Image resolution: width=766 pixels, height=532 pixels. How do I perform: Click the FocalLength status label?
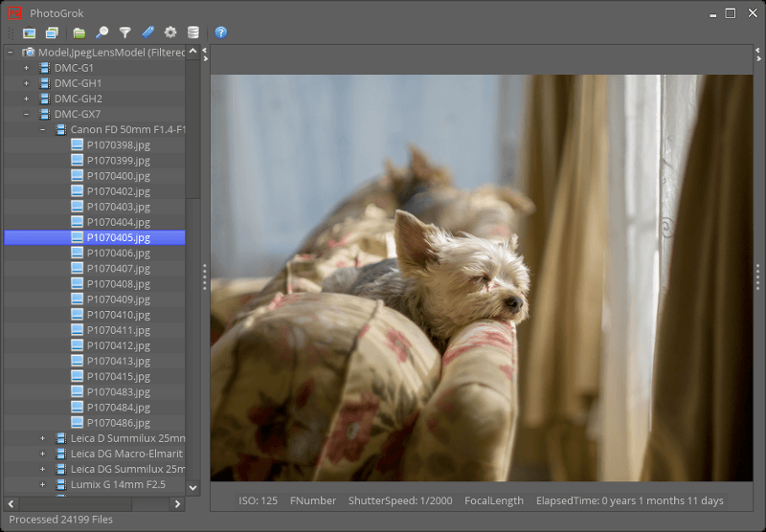pos(494,500)
